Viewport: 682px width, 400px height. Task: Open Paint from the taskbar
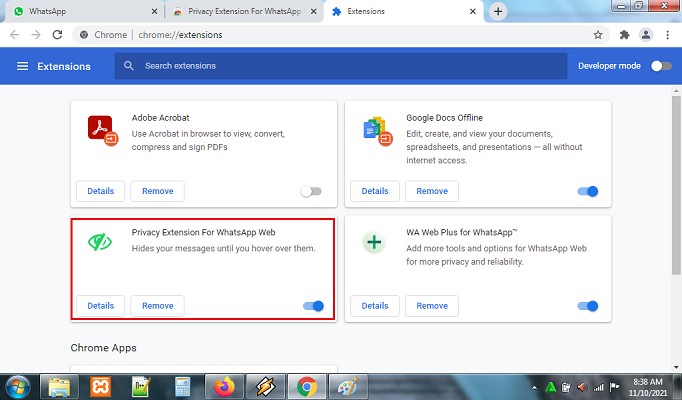[x=348, y=387]
